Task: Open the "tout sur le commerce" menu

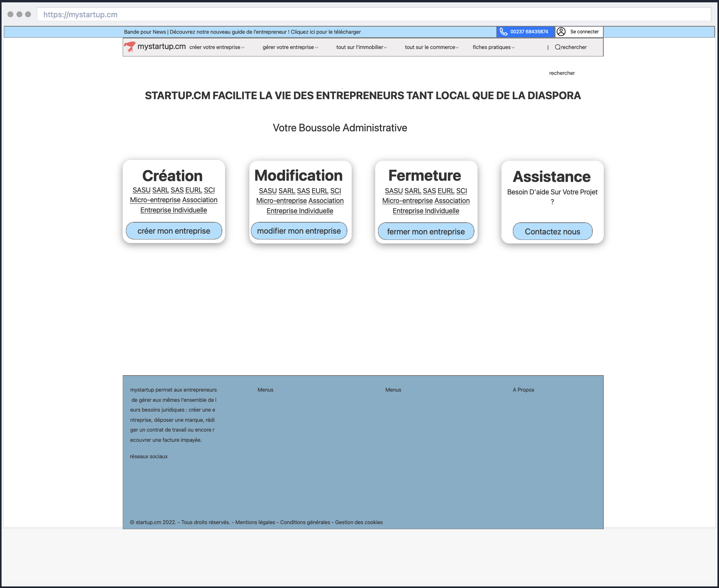Action: click(431, 47)
